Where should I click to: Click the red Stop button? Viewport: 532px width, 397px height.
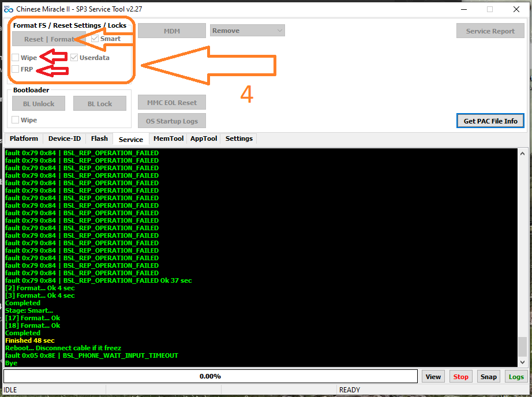461,377
